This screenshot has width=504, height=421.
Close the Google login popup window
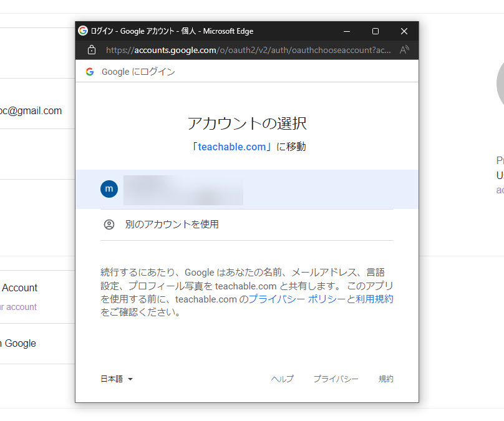point(404,31)
